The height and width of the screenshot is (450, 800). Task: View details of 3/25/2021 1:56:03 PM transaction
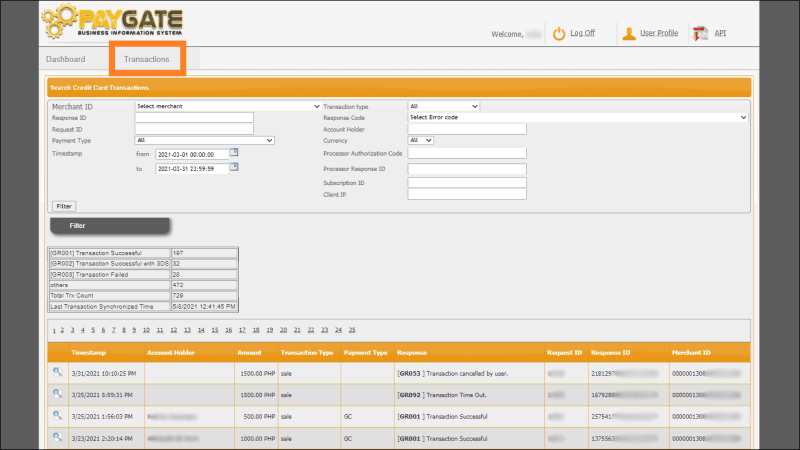pyautogui.click(x=57, y=415)
